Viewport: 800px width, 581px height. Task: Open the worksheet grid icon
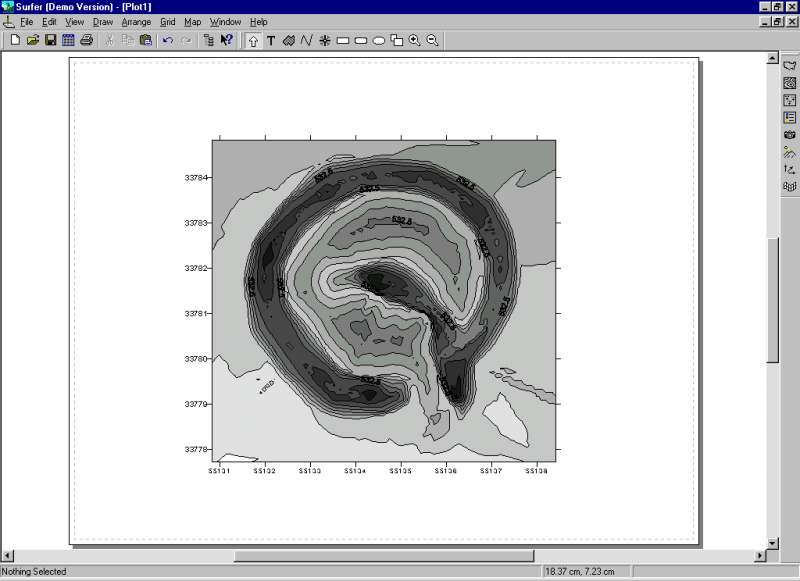click(x=68, y=40)
